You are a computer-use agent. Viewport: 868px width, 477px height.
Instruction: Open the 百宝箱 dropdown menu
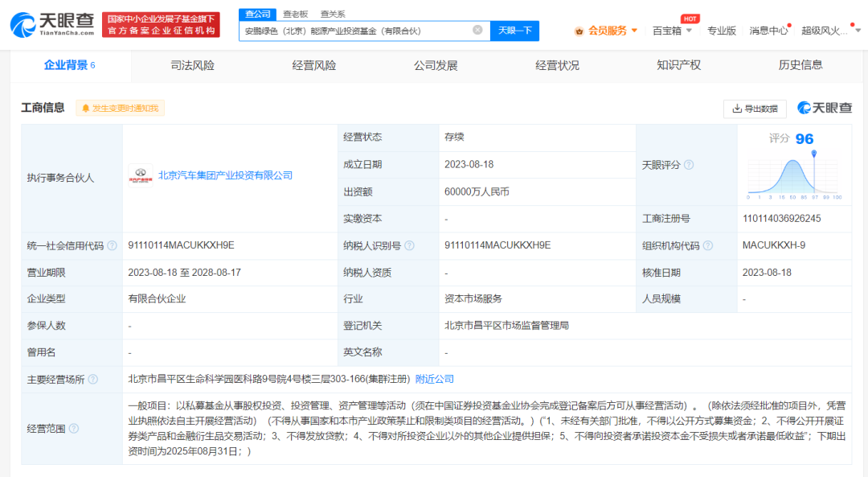671,31
